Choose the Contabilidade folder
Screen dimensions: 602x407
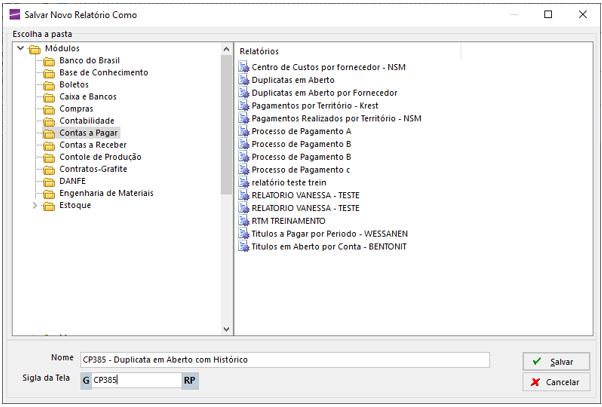point(87,121)
